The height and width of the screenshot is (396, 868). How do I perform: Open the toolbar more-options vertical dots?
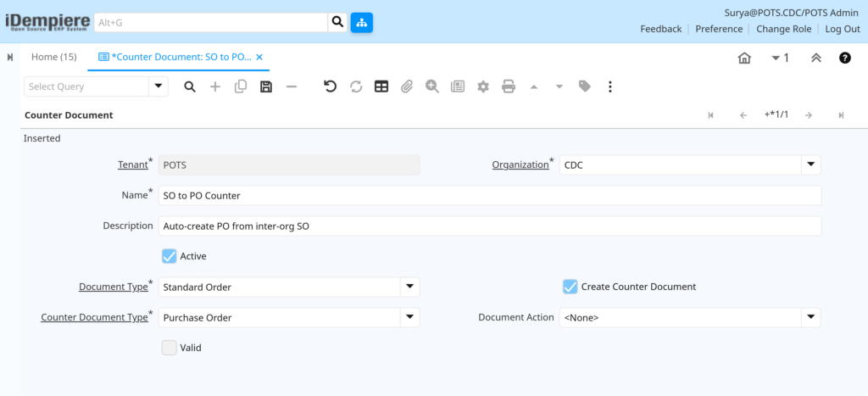click(610, 86)
